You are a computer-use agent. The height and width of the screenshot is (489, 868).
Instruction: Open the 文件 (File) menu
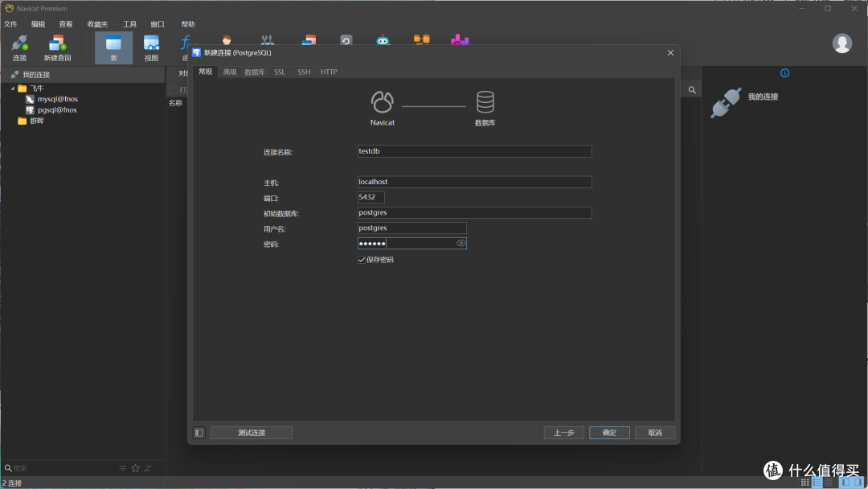10,24
